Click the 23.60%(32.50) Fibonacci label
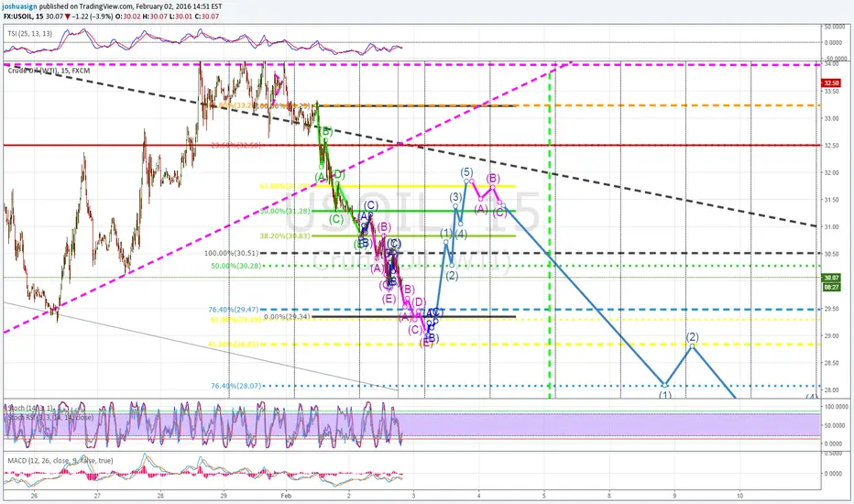 point(237,146)
